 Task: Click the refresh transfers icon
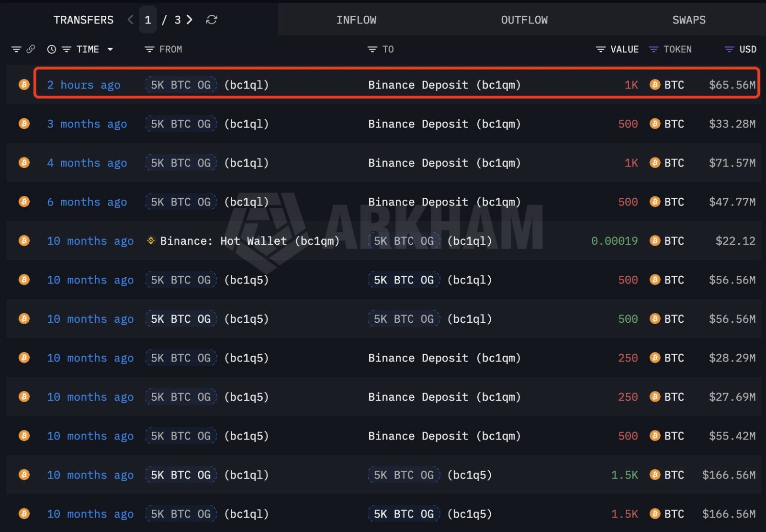(x=212, y=20)
